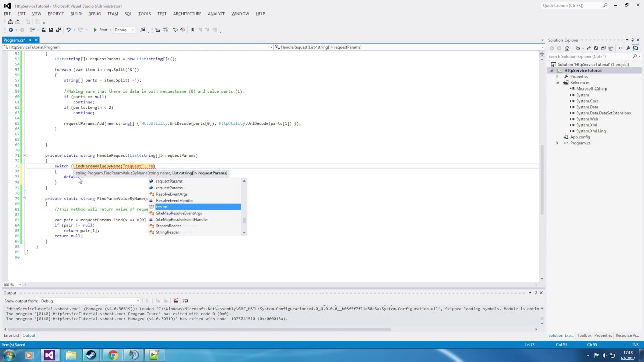The height and width of the screenshot is (362, 644).
Task: Expand the Properties node in Solution Explorer
Action: pyautogui.click(x=557, y=76)
